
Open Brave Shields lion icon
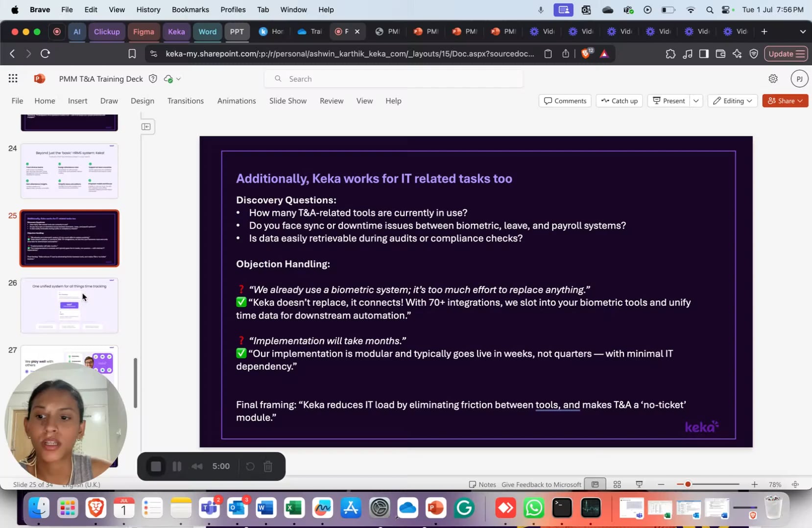point(586,53)
